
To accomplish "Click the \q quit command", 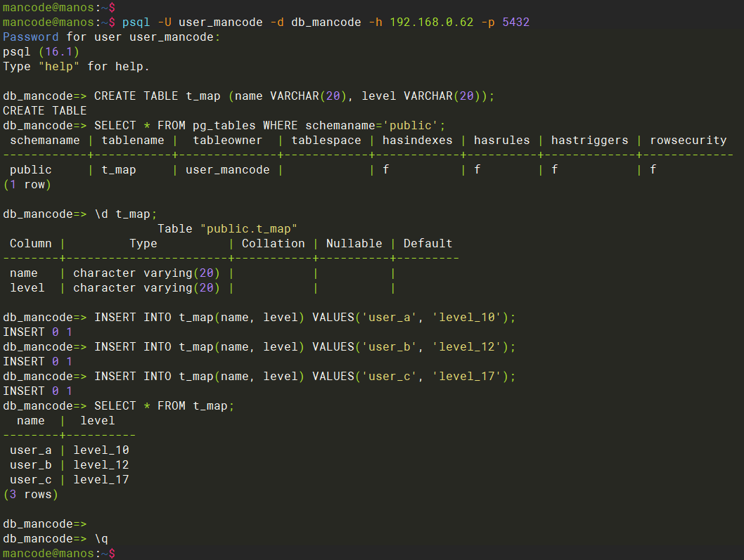I will [101, 539].
